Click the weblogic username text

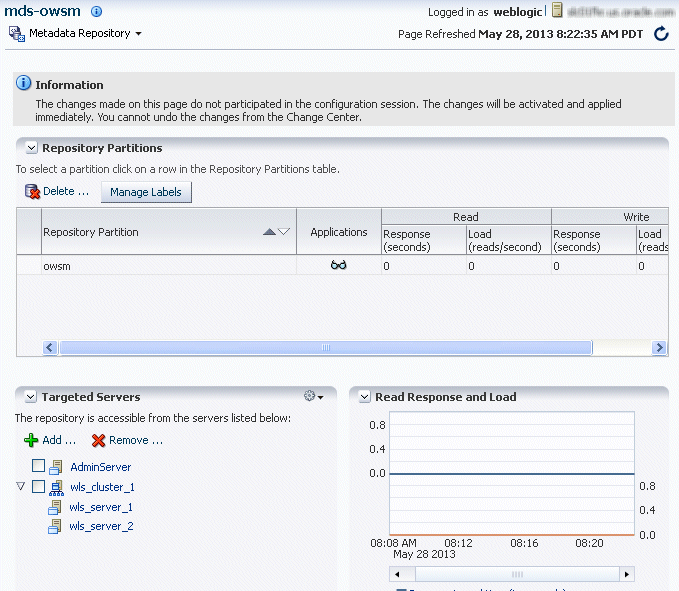pos(518,12)
